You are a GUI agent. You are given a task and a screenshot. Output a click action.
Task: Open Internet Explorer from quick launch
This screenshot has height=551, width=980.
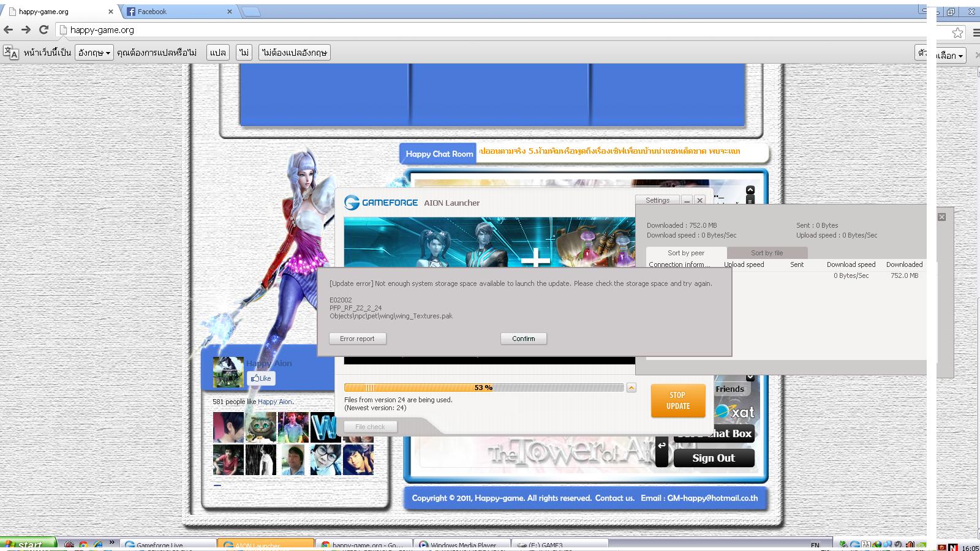click(97, 544)
